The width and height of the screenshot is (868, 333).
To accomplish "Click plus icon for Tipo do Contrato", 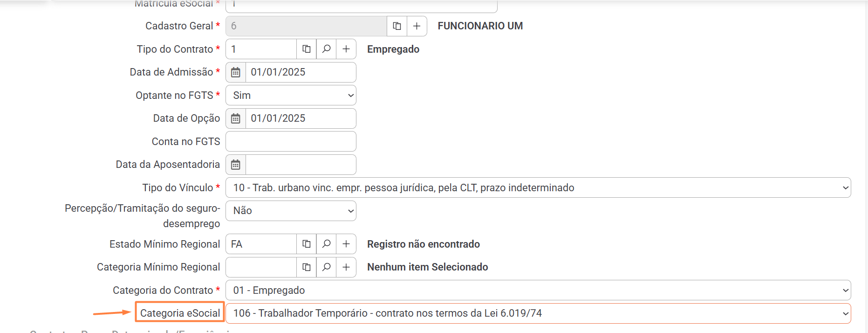I will (346, 49).
